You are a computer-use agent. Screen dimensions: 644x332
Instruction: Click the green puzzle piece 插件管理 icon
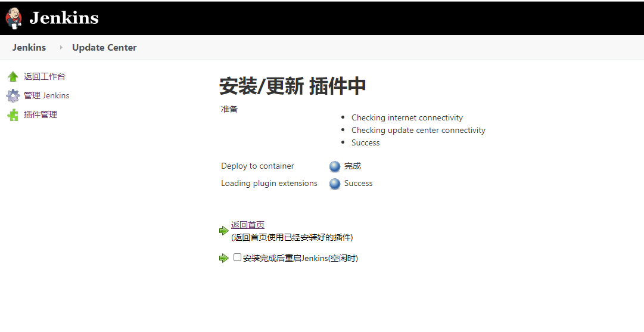(13, 115)
